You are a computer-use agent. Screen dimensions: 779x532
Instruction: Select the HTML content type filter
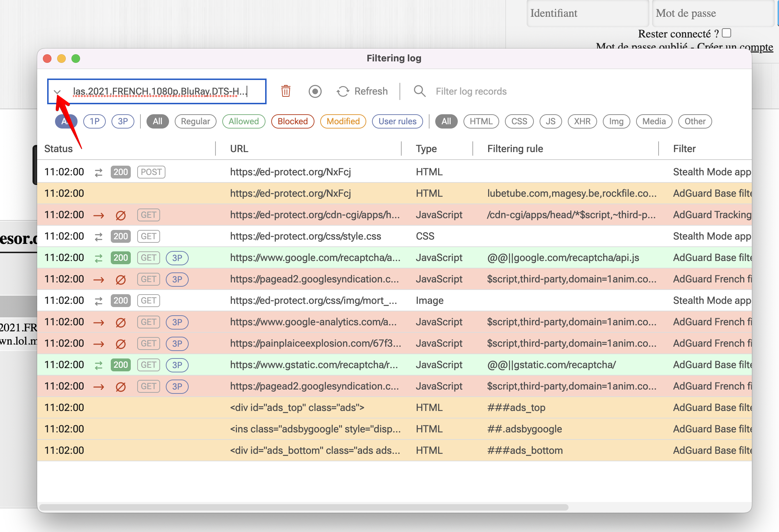[x=481, y=121]
